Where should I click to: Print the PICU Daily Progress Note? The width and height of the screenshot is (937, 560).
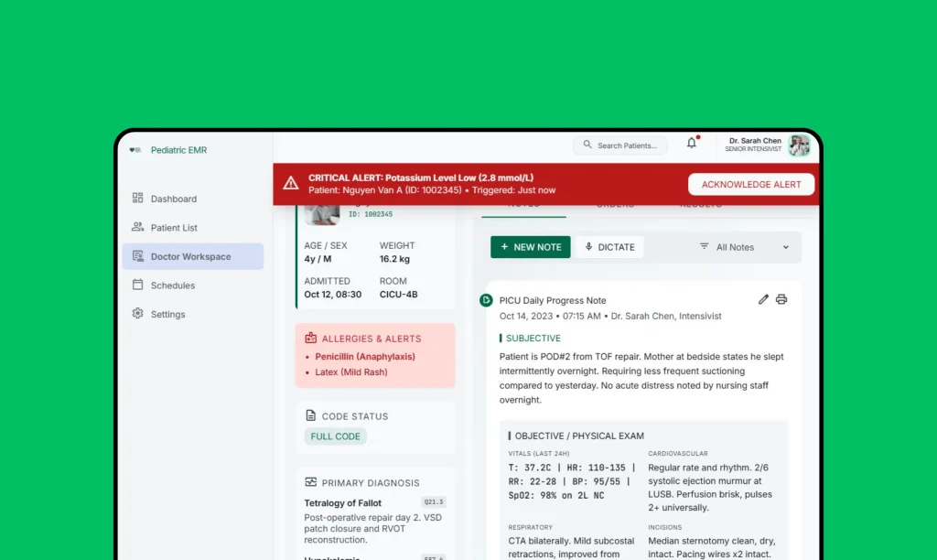[x=781, y=299]
